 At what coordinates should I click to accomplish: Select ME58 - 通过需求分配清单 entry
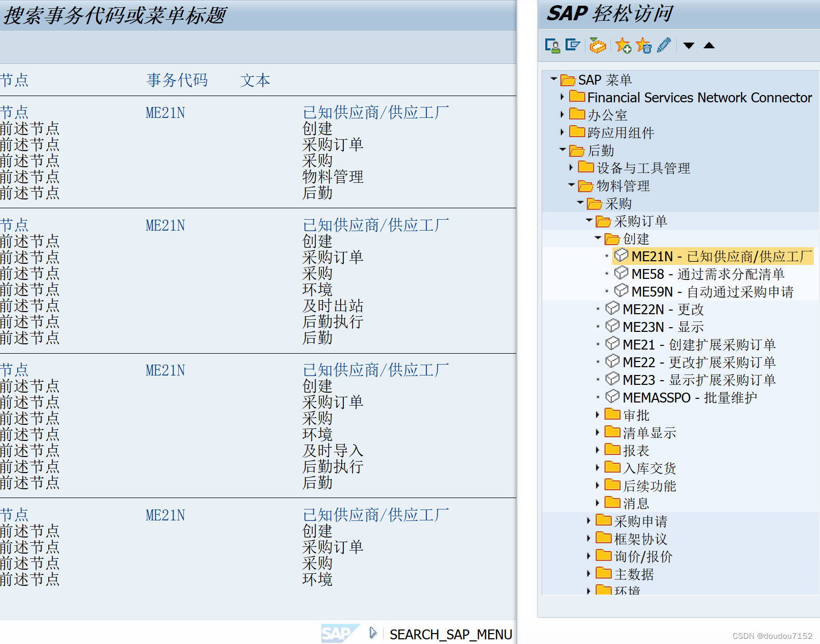pyautogui.click(x=708, y=274)
